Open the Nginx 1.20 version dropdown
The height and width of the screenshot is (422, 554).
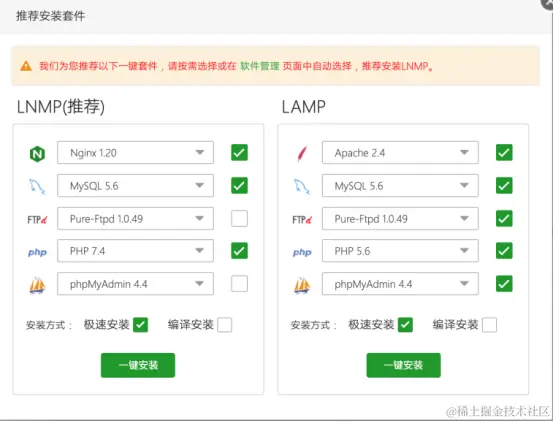[135, 153]
